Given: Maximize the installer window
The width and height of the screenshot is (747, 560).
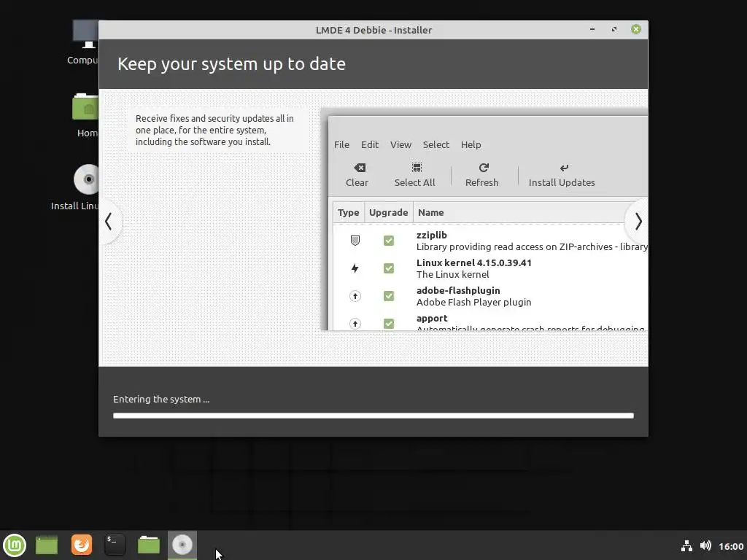Looking at the screenshot, I should tap(614, 29).
